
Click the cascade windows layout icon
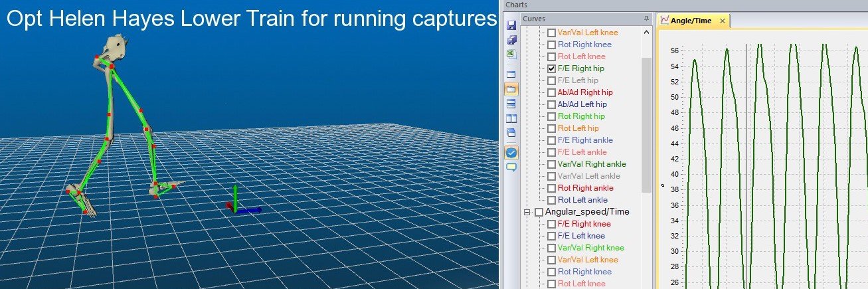(x=511, y=132)
